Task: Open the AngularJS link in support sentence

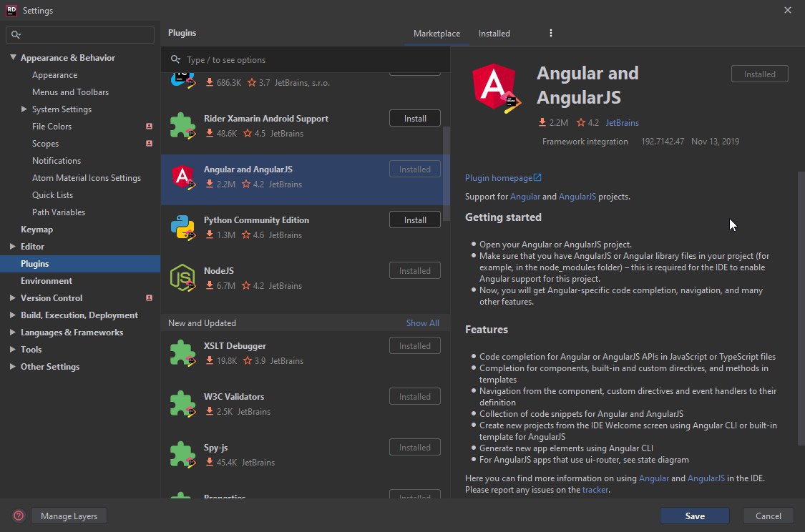Action: pos(577,197)
